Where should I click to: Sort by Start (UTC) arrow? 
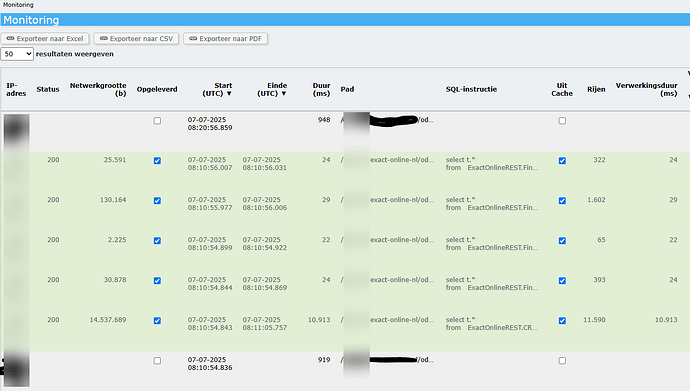(x=229, y=93)
